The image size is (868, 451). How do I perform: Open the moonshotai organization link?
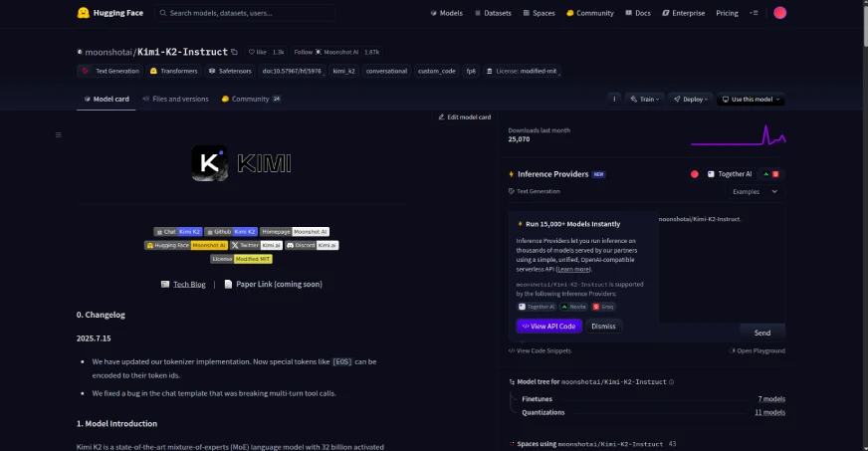pyautogui.click(x=108, y=52)
